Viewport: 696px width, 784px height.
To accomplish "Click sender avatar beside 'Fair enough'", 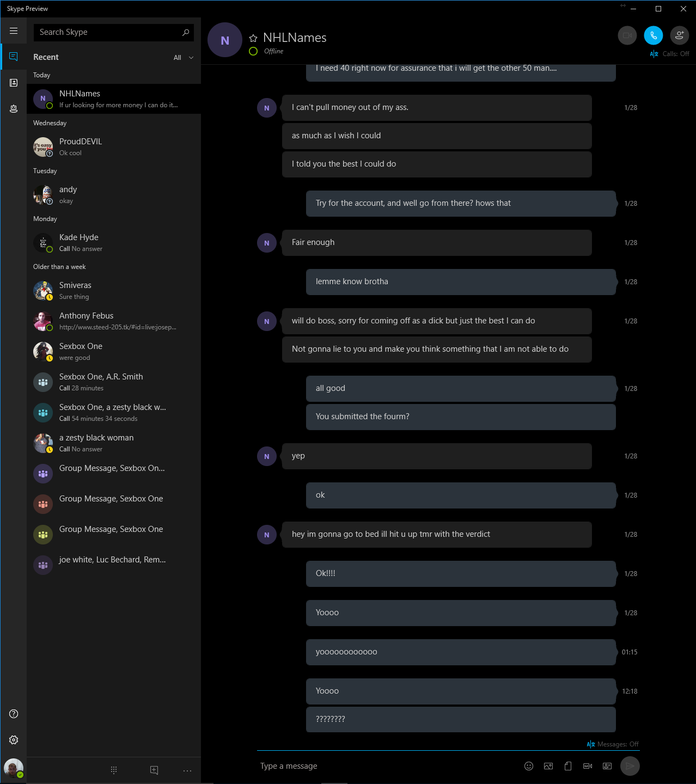I will click(267, 243).
